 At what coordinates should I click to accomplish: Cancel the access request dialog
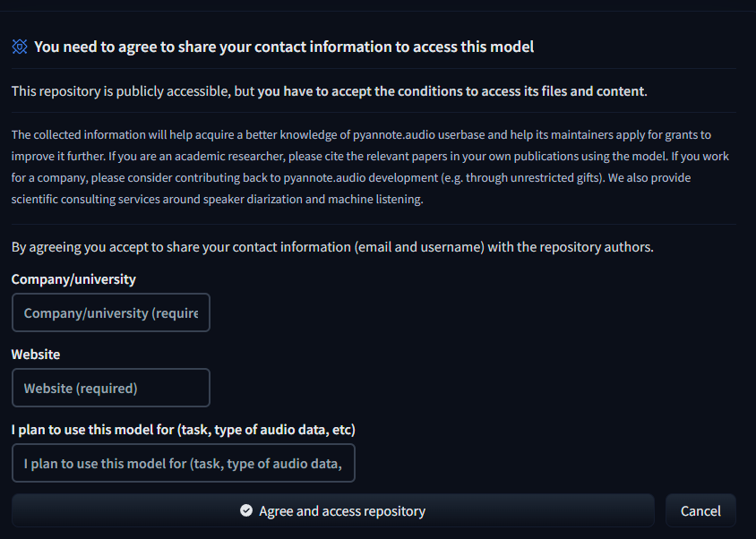(700, 510)
